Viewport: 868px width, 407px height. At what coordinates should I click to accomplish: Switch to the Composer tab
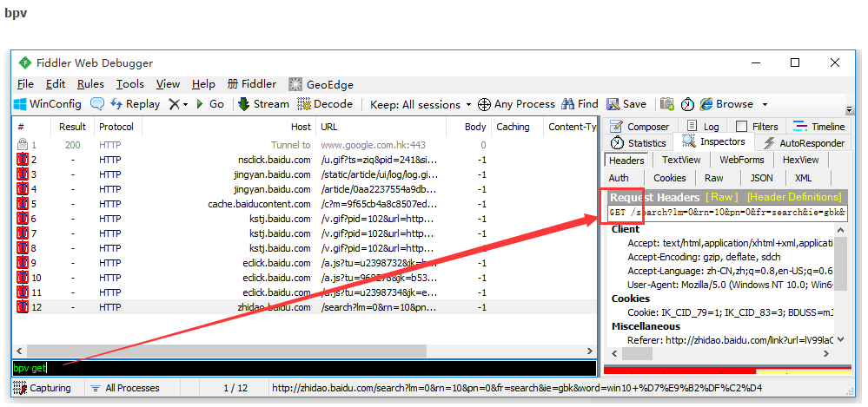point(640,127)
